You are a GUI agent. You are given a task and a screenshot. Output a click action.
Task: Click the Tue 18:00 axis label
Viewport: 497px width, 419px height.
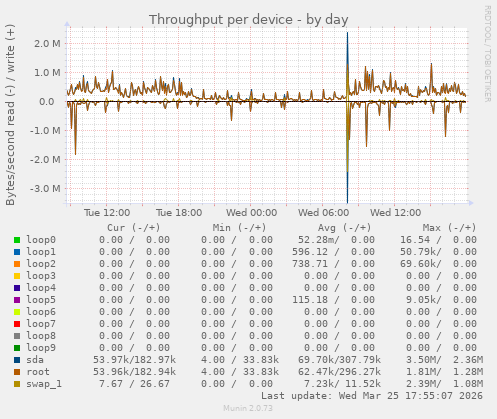click(179, 213)
